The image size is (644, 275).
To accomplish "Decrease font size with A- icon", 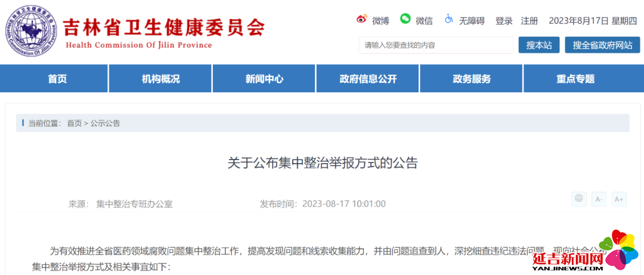I will (x=599, y=199).
